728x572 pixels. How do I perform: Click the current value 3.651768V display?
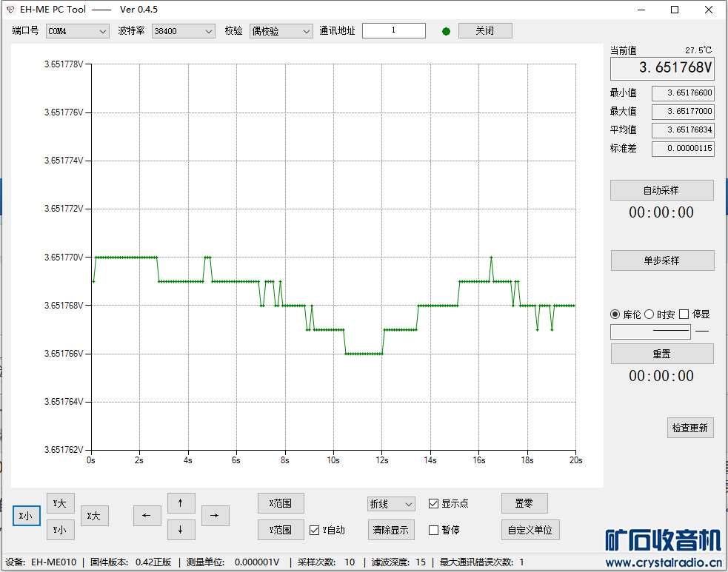tap(662, 68)
